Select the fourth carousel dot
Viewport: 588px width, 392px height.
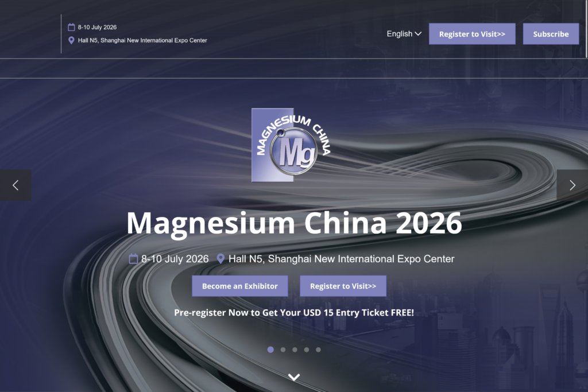[307, 349]
